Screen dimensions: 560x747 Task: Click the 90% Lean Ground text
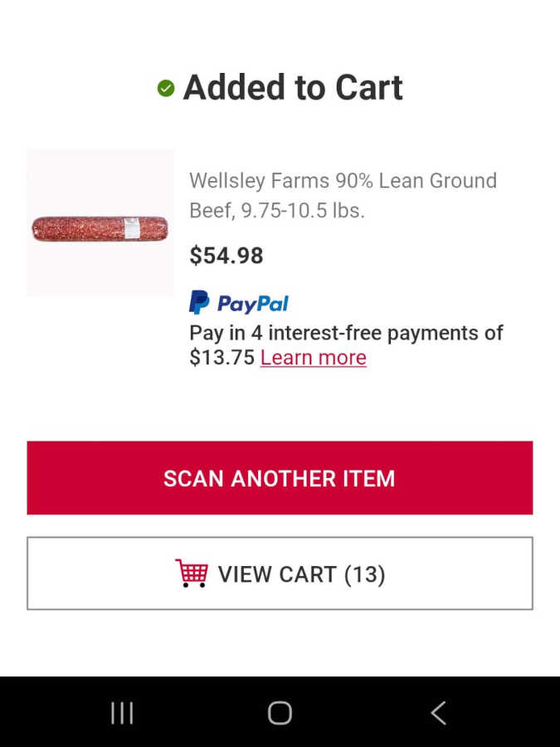pos(416,181)
